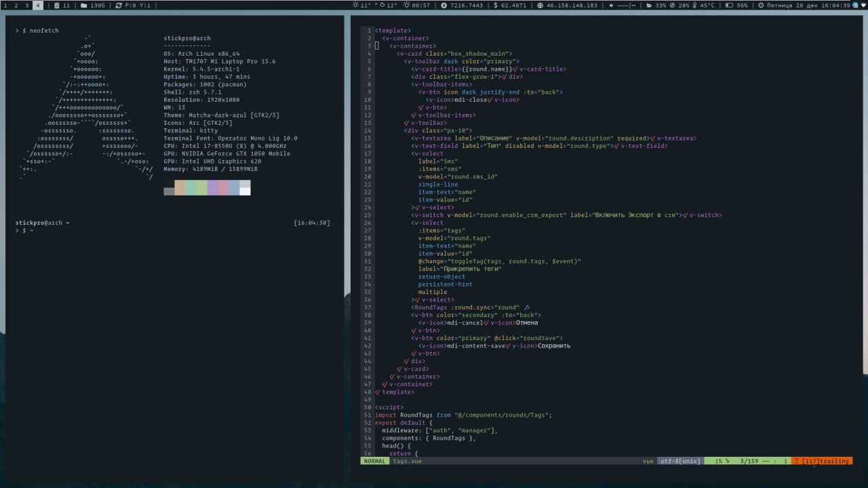Screen dimensions: 868x488
Task: Click the battery icon showing 56%
Action: [x=730, y=5]
